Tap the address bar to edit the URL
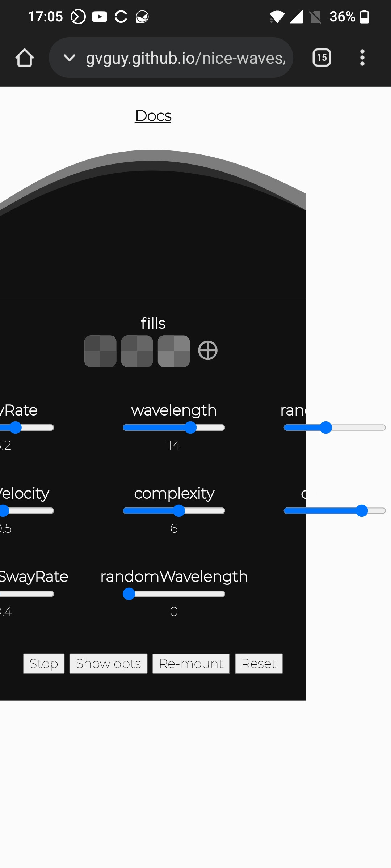 185,58
